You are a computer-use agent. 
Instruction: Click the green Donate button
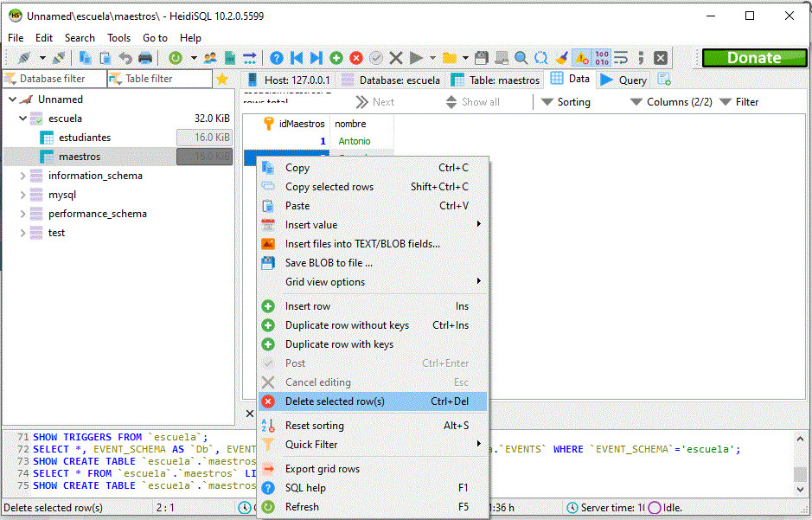coord(754,58)
